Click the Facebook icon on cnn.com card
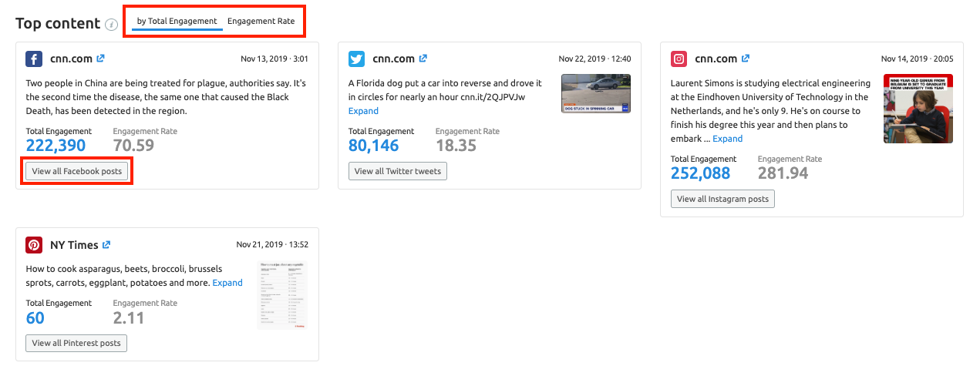Screen dimensions: 980x376 (34, 59)
